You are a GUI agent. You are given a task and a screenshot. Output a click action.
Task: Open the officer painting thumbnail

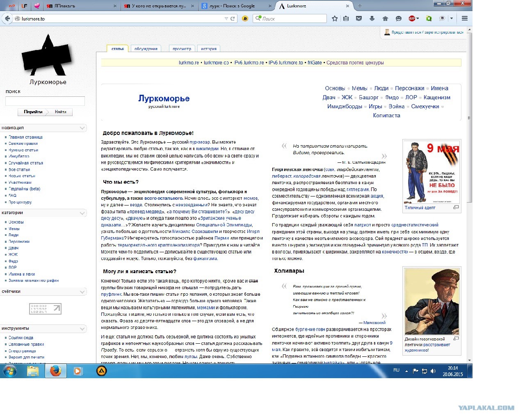pyautogui.click(x=431, y=301)
